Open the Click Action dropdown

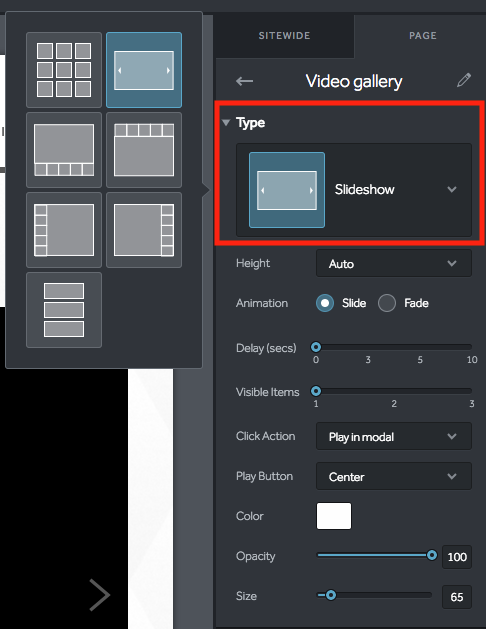tap(394, 436)
